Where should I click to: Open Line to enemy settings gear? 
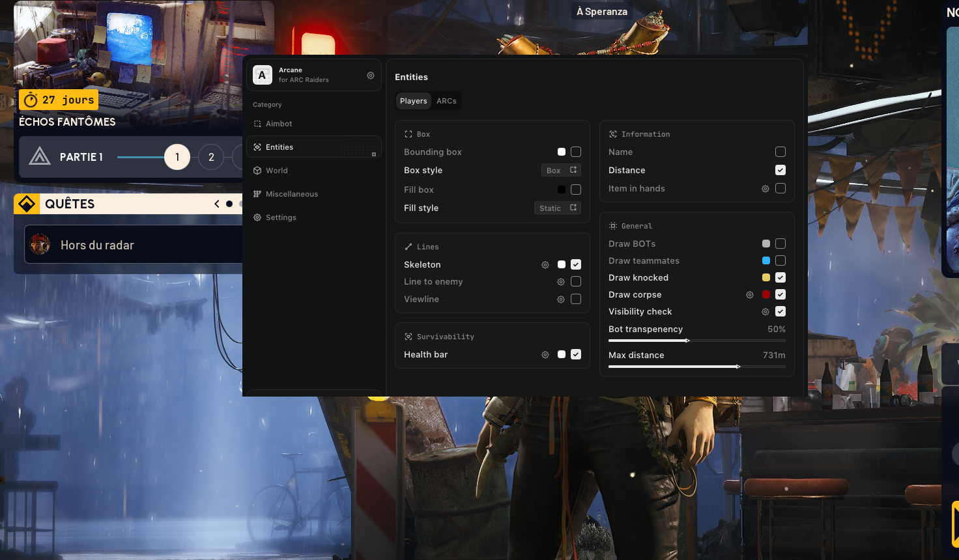pos(561,282)
